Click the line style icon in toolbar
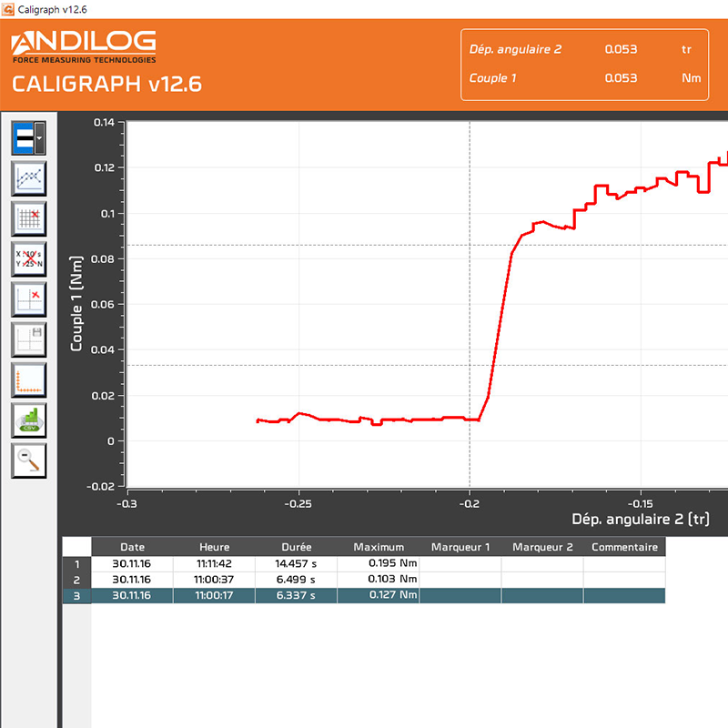Image resolution: width=728 pixels, height=728 pixels. tap(23, 138)
